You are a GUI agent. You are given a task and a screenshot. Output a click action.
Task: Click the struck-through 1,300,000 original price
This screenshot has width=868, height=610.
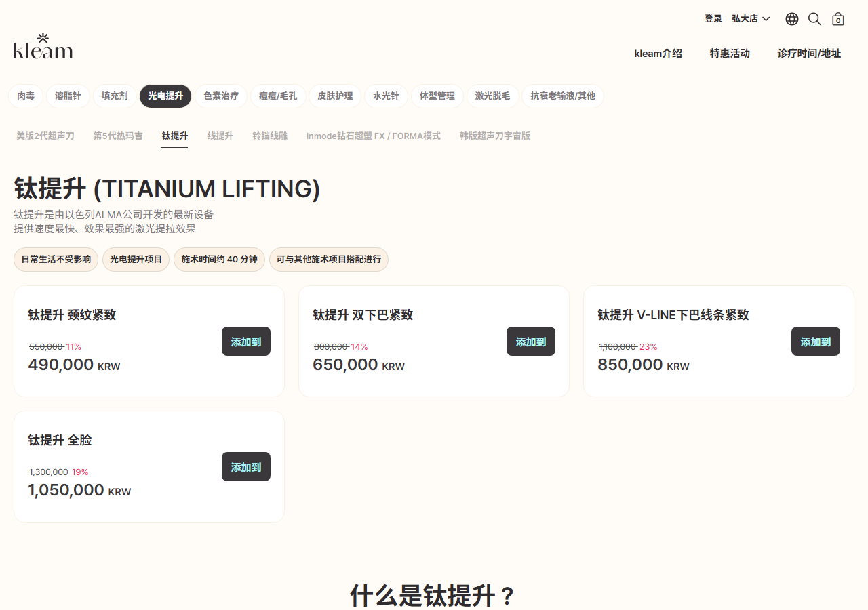pyautogui.click(x=49, y=472)
